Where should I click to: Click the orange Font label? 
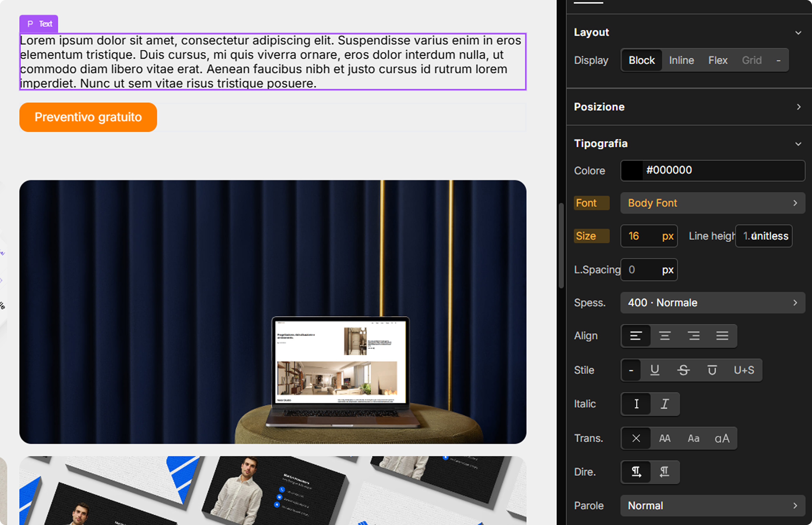(x=592, y=203)
